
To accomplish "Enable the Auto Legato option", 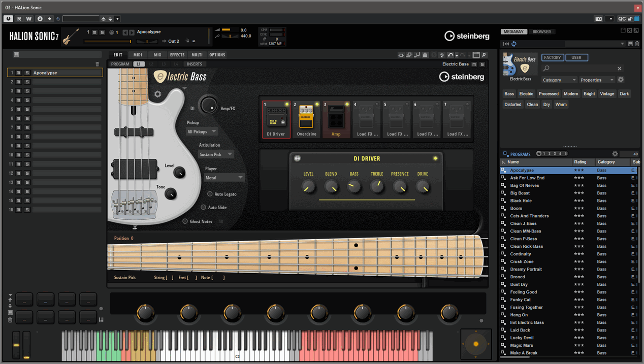I will (210, 194).
